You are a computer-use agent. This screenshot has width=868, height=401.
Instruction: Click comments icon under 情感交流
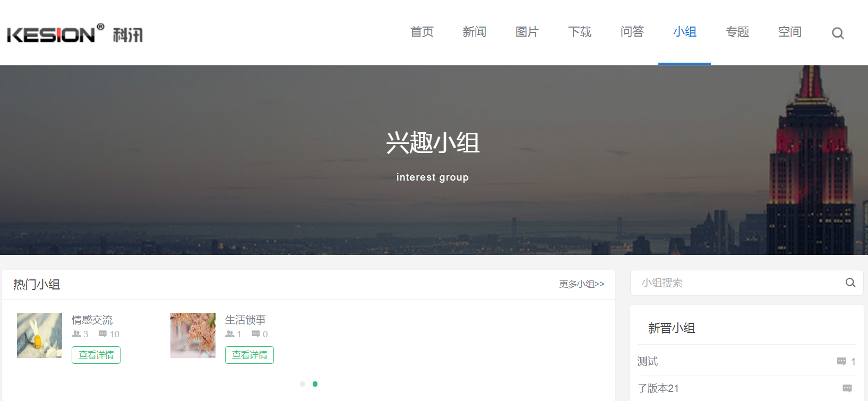(102, 334)
